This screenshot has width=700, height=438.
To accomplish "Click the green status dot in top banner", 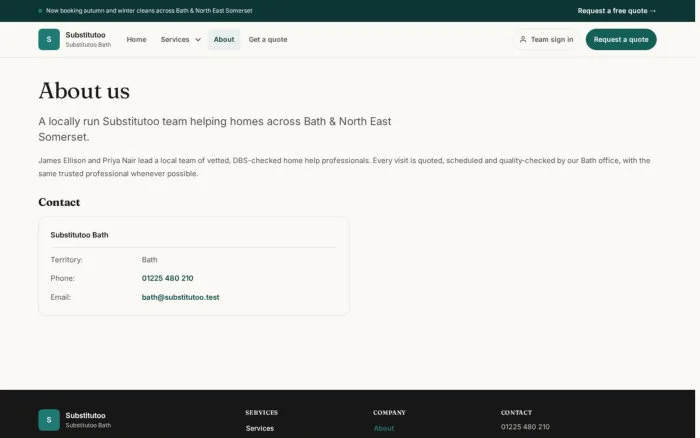I will (40, 11).
